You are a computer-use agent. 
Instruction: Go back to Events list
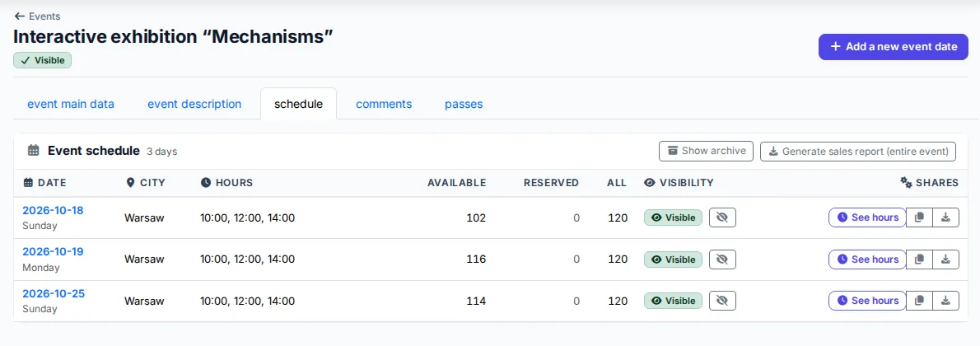tap(38, 16)
